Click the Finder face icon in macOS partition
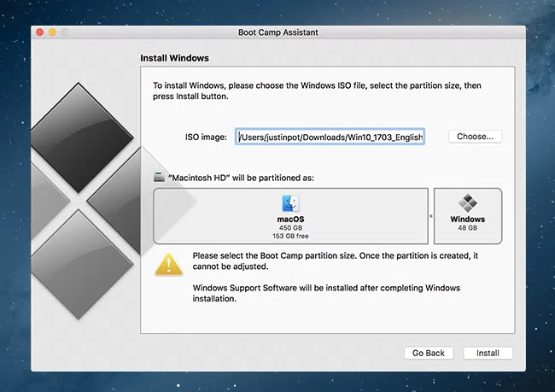555x392 pixels. point(290,203)
